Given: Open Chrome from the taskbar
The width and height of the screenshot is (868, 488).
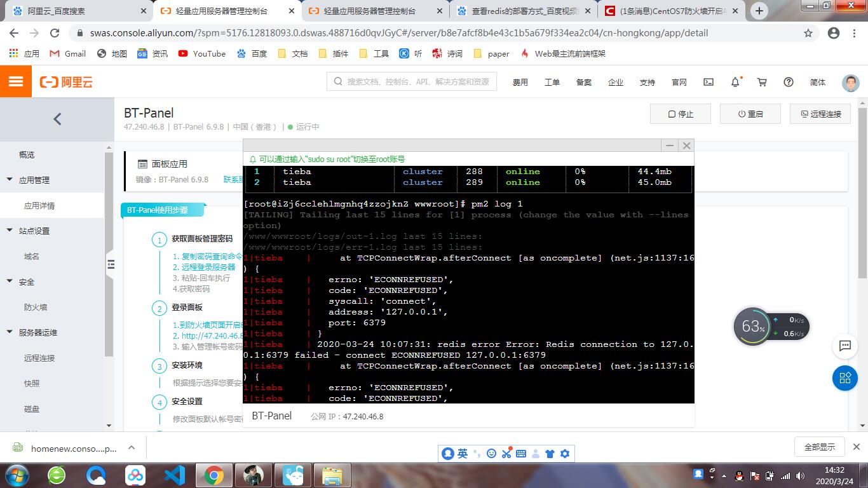Looking at the screenshot, I should pyautogui.click(x=214, y=475).
